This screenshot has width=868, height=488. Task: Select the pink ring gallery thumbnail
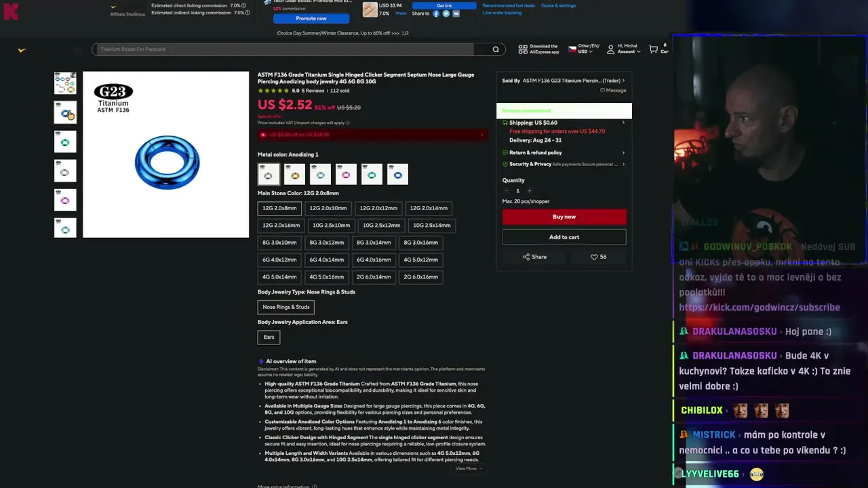65,200
